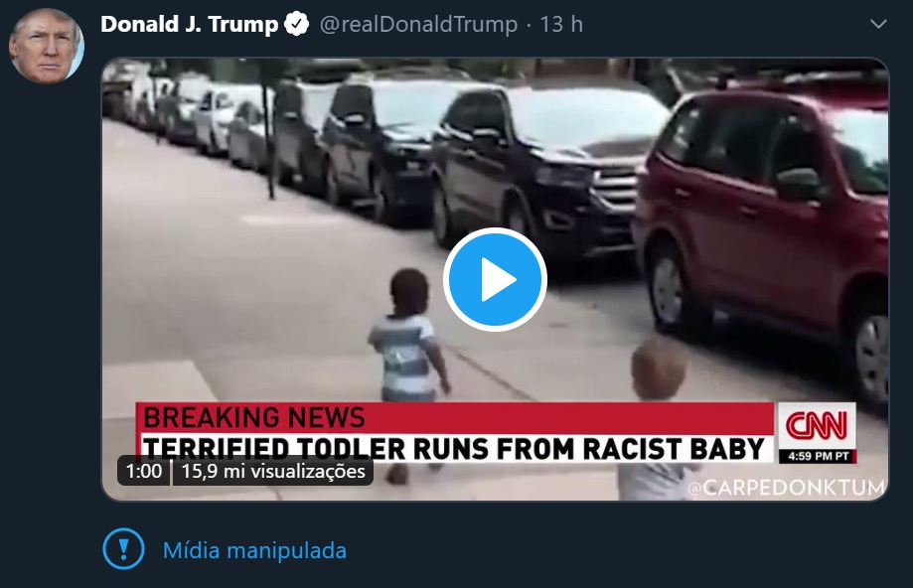Open the Donald J. Trump display name link

click(189, 25)
